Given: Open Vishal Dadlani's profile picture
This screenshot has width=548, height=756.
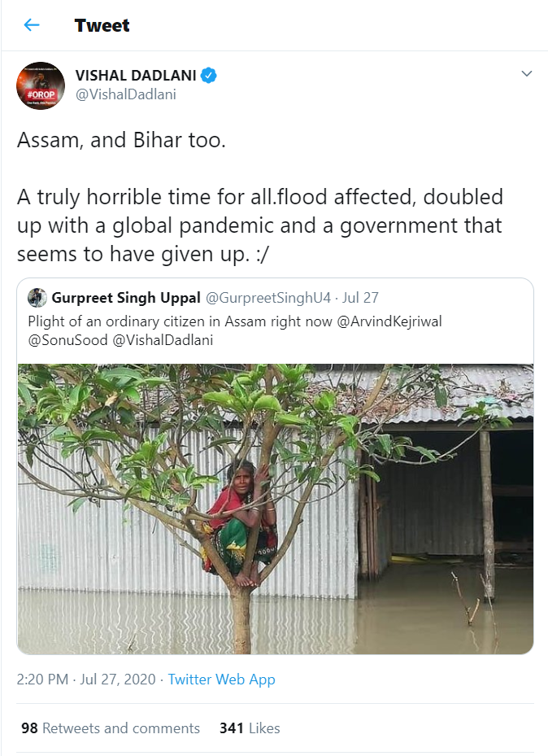Looking at the screenshot, I should tap(41, 85).
